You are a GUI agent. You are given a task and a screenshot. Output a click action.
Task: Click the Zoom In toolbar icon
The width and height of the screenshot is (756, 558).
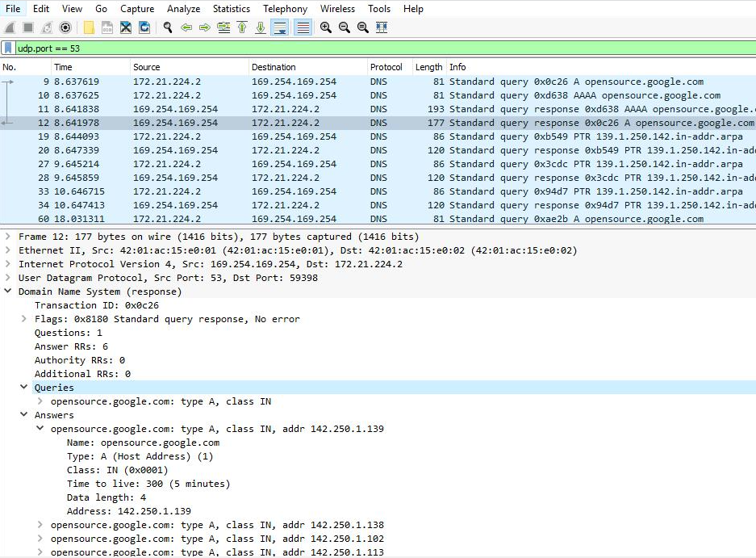326,27
